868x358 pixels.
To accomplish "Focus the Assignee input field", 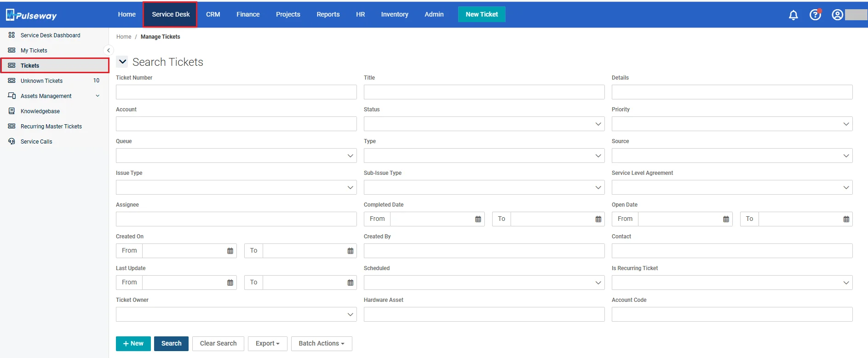I will pos(236,219).
